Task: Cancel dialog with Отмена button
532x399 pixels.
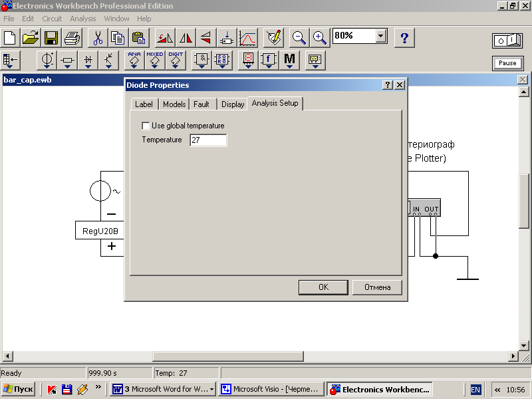Action: pos(377,287)
